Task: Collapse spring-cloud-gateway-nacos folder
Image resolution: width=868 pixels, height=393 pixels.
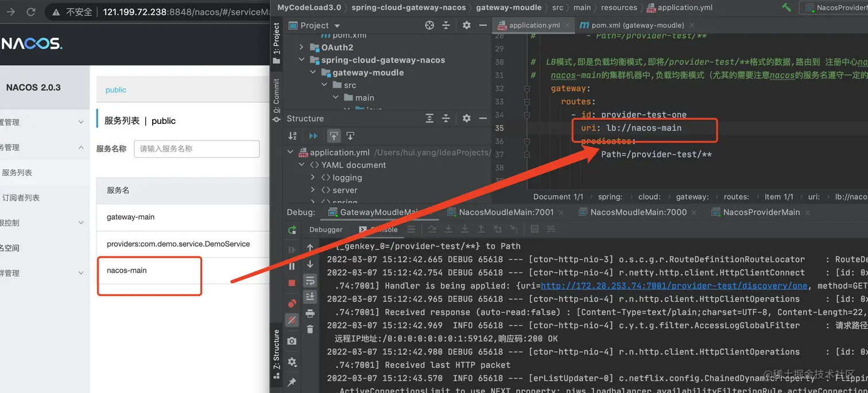Action: click(301, 60)
